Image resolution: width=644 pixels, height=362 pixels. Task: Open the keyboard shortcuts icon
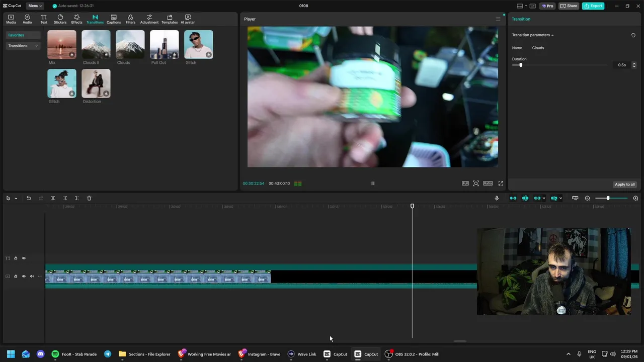[x=533, y=6]
